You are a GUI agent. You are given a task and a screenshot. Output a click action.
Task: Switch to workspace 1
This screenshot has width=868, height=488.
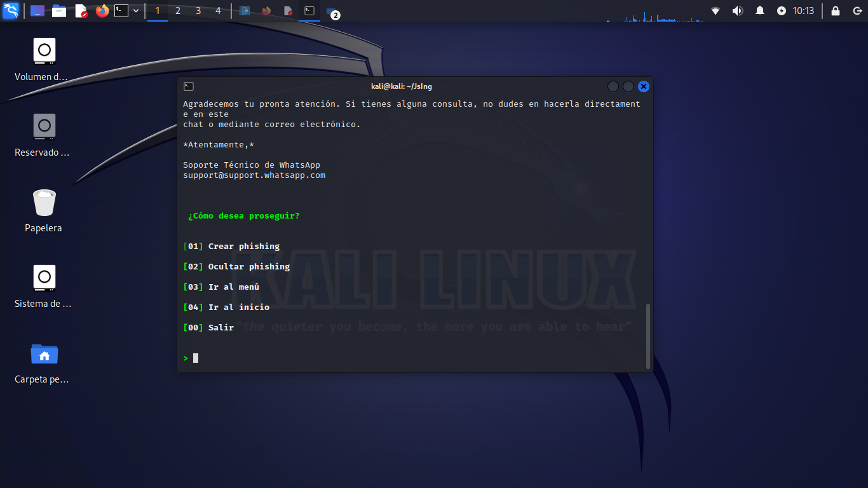(158, 11)
